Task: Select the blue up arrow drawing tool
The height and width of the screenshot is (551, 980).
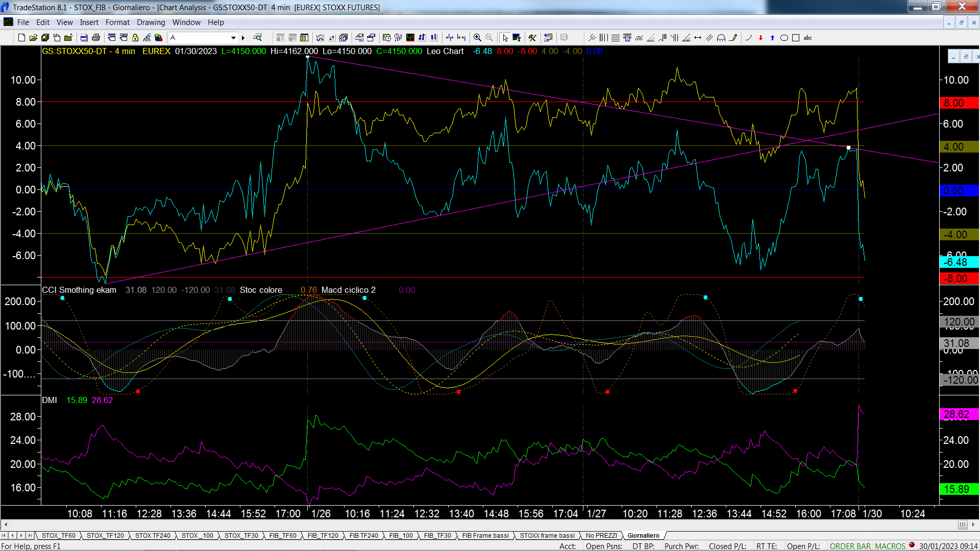Action: 772,38
